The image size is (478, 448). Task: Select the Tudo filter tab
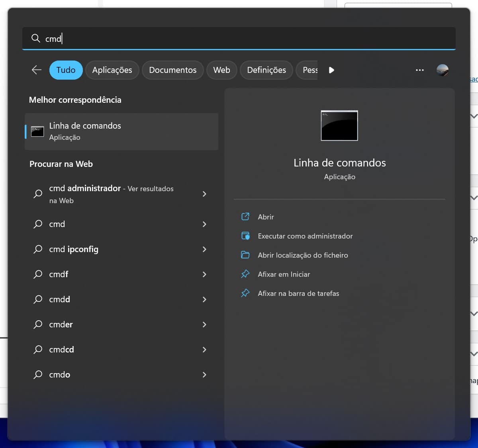pos(66,70)
